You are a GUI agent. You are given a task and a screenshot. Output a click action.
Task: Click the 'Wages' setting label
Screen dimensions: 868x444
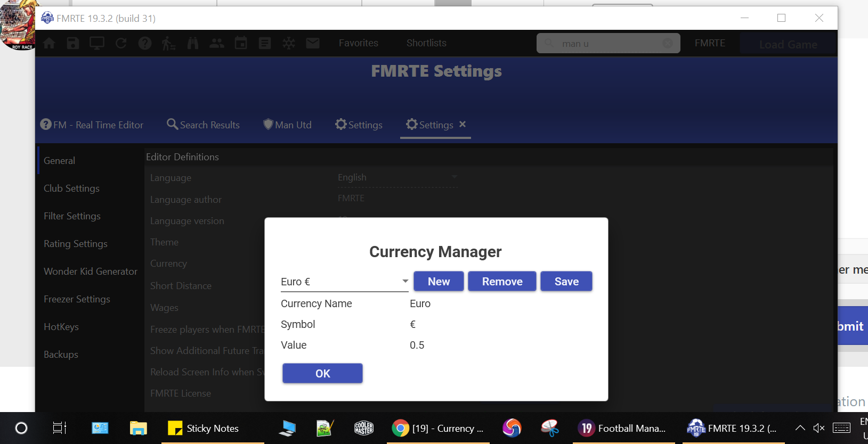coord(164,308)
